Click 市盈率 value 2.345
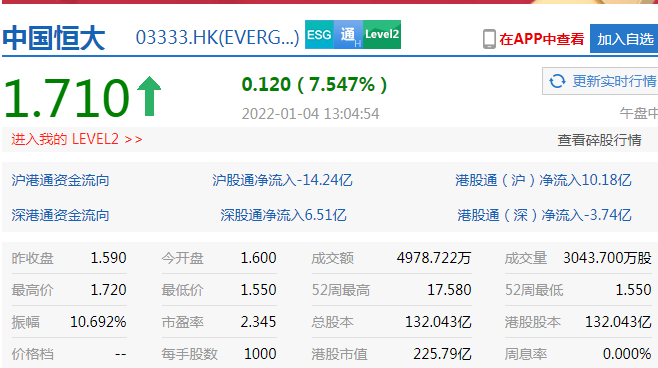Image resolution: width=658 pixels, height=368 pixels. point(258,322)
